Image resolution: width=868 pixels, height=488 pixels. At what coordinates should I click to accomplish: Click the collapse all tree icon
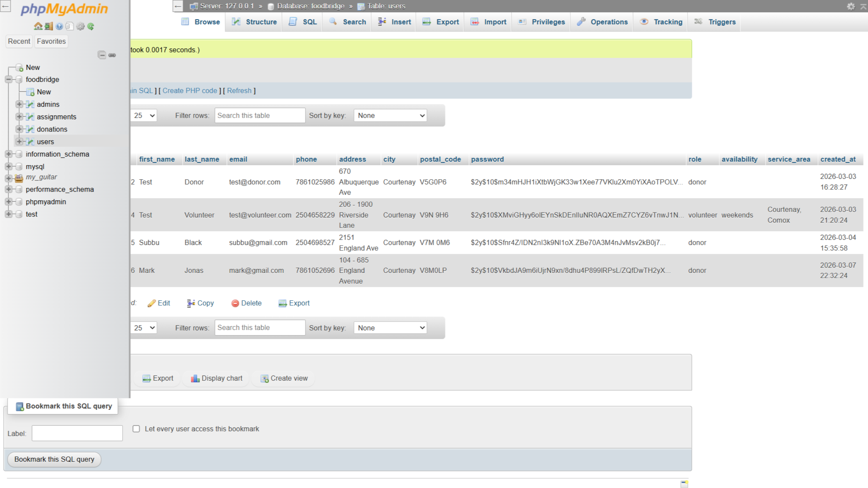[x=102, y=55]
